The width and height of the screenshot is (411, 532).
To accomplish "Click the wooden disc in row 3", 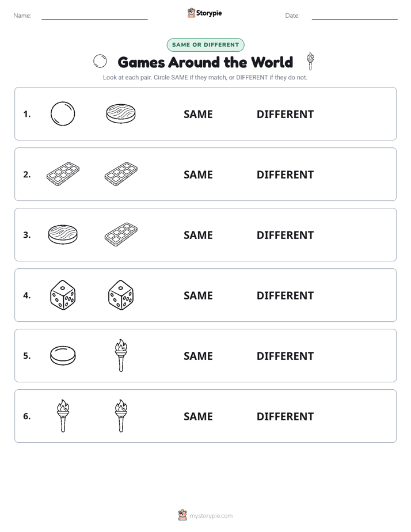I will (63, 234).
